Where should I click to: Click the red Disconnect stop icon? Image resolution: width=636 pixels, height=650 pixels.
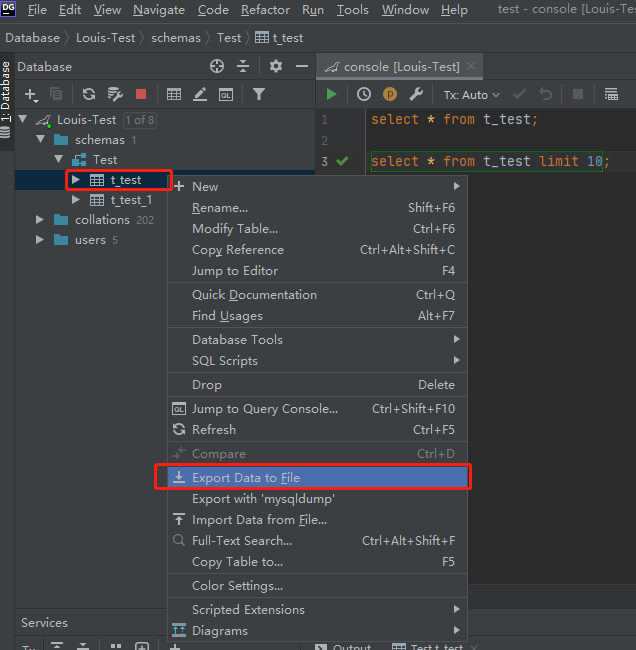tap(141, 94)
